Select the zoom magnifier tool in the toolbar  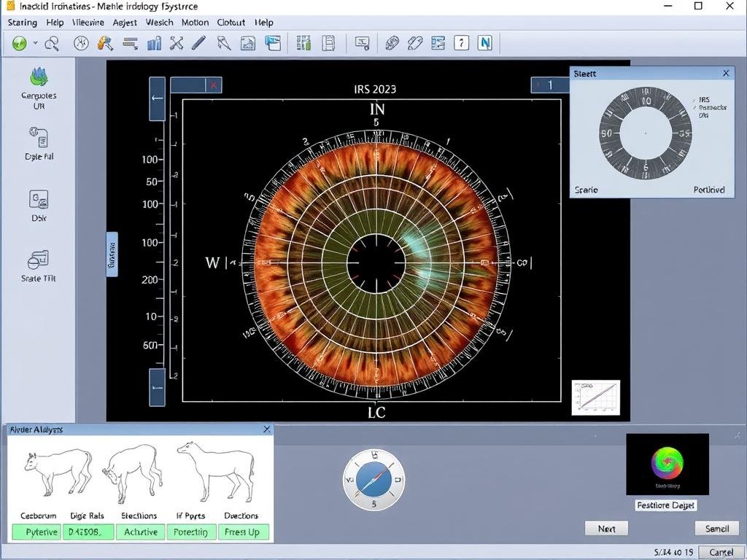point(51,43)
